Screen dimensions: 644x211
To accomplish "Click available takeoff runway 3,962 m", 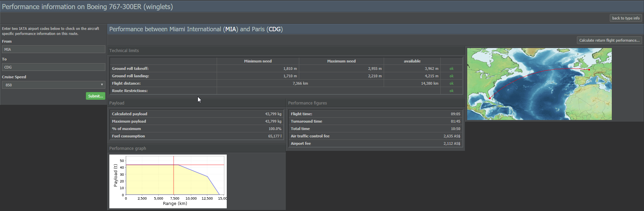I will tap(432, 69).
